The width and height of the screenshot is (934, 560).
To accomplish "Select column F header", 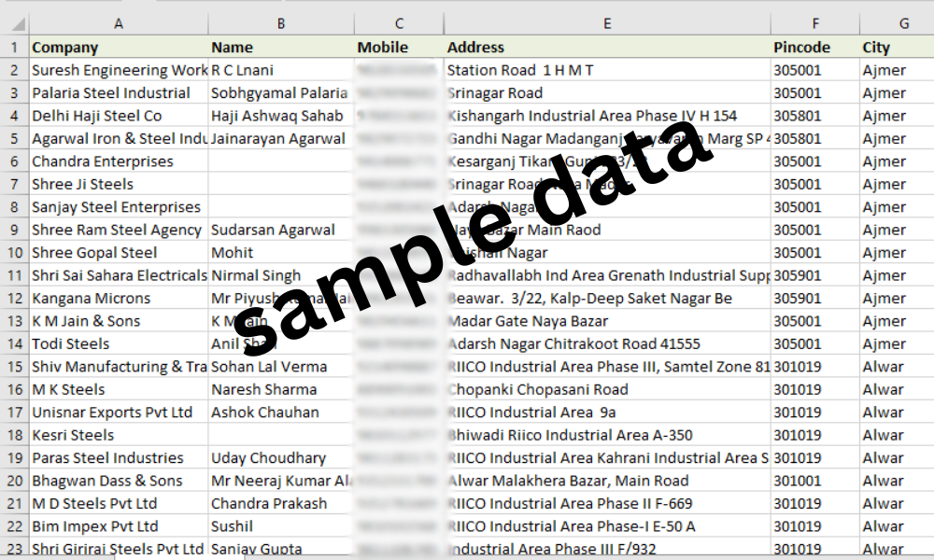I will tap(814, 23).
